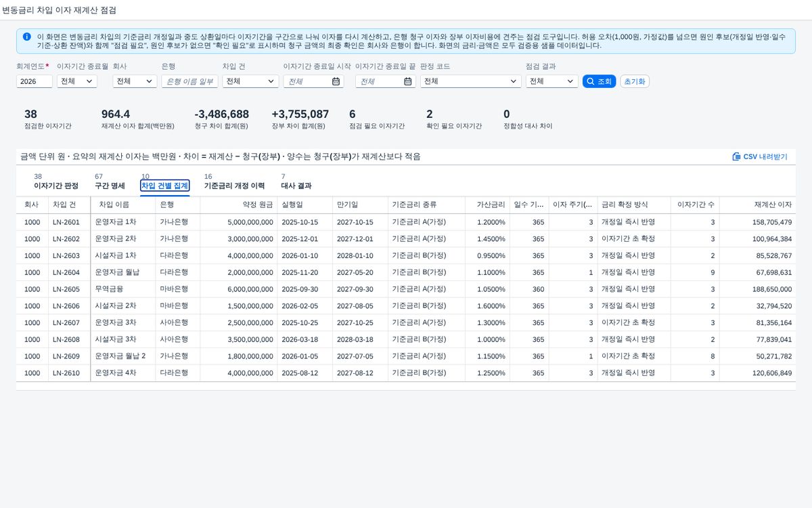Click the info icon in the blue notice banner
Screen dimensions: 812x508
click(26, 37)
